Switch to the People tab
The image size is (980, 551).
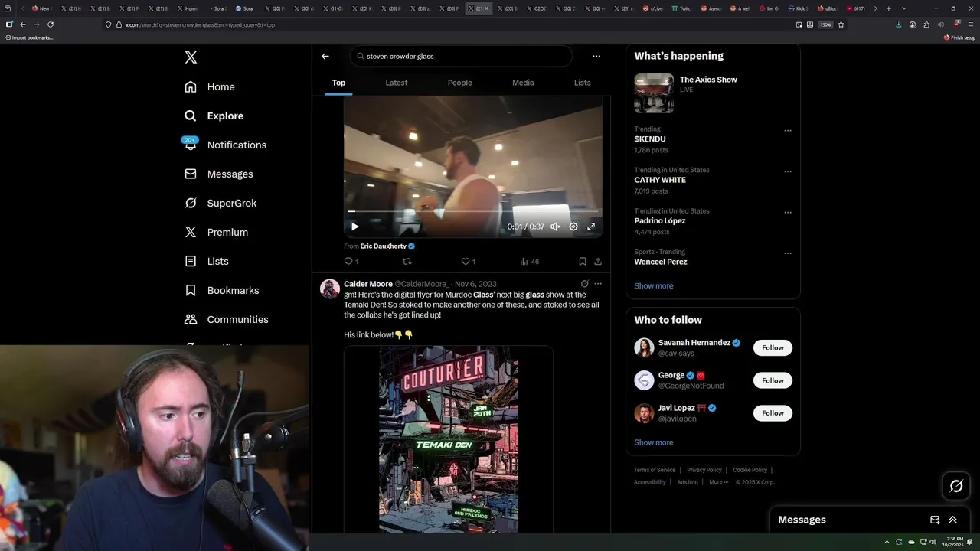tap(459, 83)
